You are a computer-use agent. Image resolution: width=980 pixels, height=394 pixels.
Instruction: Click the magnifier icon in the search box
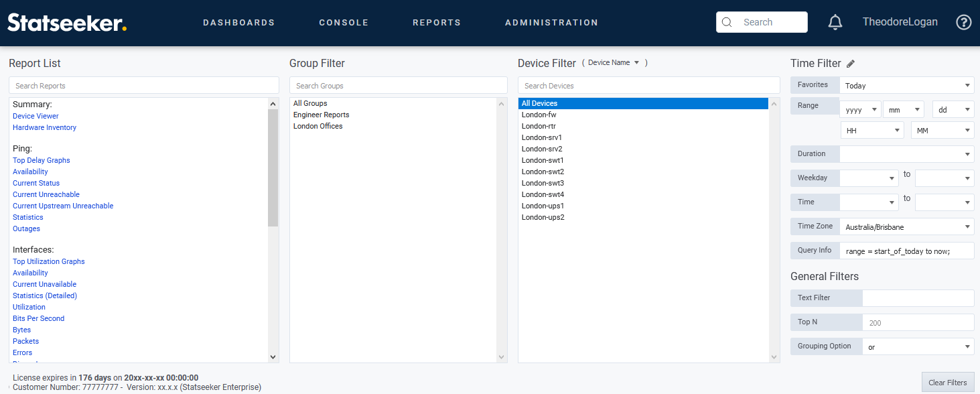(x=727, y=22)
